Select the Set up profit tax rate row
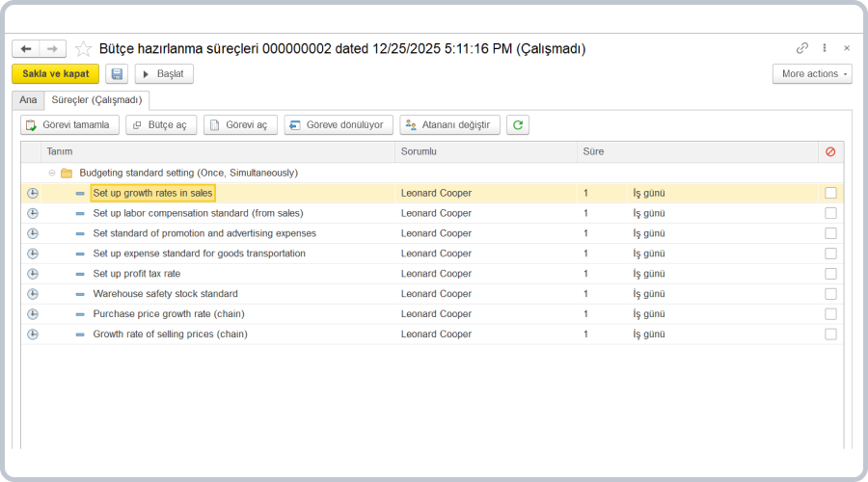 point(136,274)
